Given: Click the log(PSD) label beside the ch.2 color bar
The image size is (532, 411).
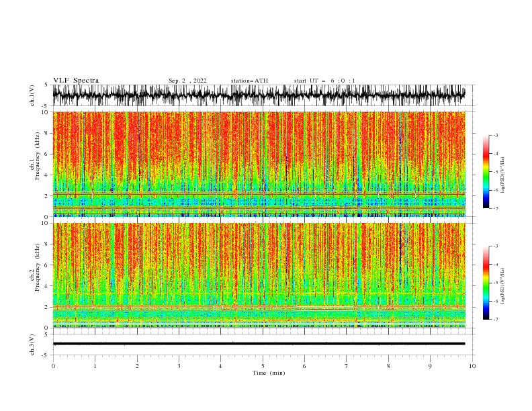Looking at the screenshot, I should click(x=503, y=285).
